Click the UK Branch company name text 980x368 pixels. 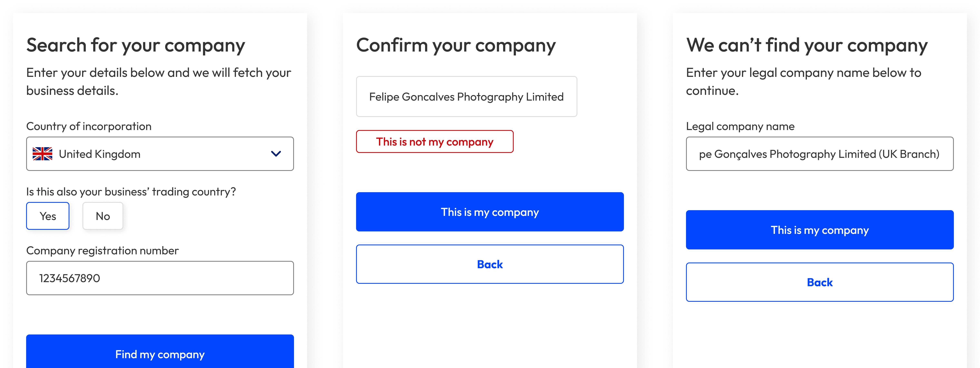coord(820,154)
